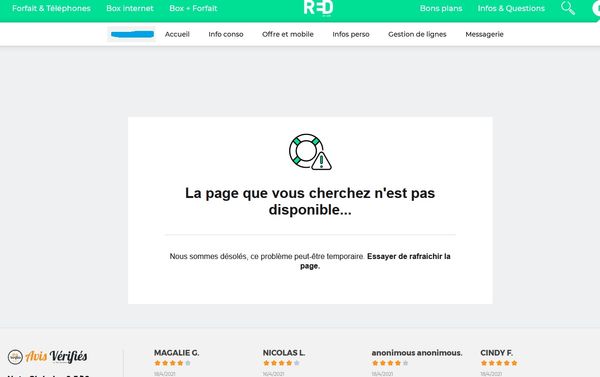
Task: Switch to the Info conso tab
Action: pos(226,34)
